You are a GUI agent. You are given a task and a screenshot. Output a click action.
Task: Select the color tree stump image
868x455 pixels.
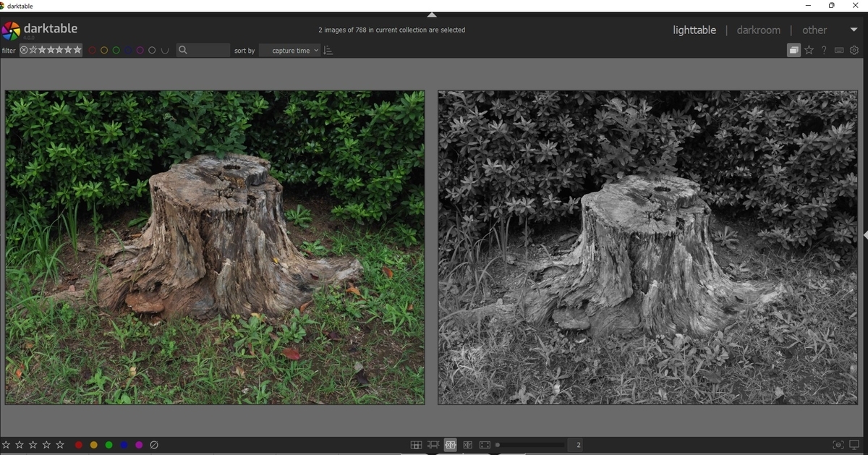pyautogui.click(x=215, y=247)
